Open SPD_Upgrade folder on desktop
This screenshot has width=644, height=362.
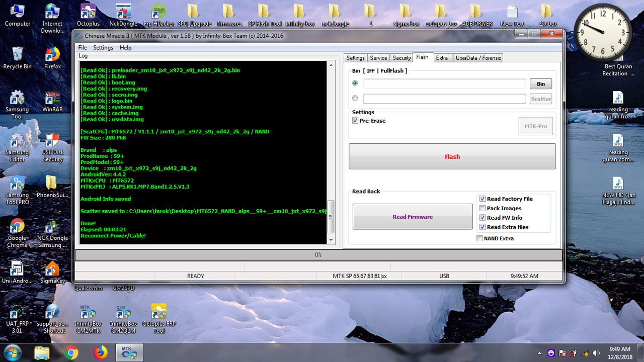tap(194, 15)
